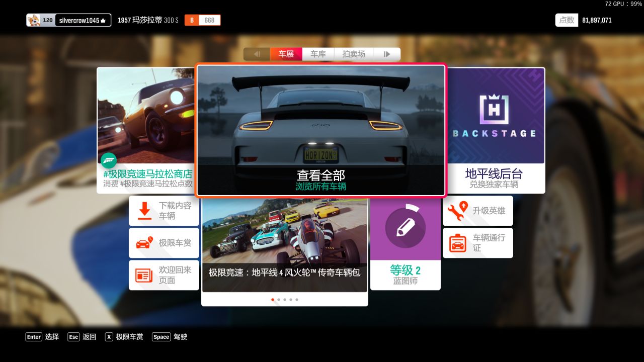This screenshot has width=644, height=362.
Task: Open the 车辆通行证 button
Action: pyautogui.click(x=478, y=243)
